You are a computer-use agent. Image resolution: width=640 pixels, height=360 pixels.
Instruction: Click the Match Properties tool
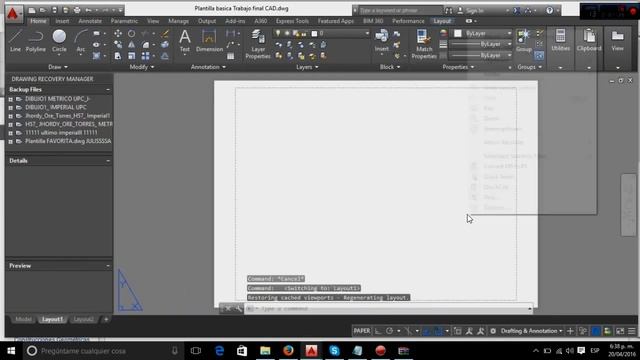click(424, 44)
